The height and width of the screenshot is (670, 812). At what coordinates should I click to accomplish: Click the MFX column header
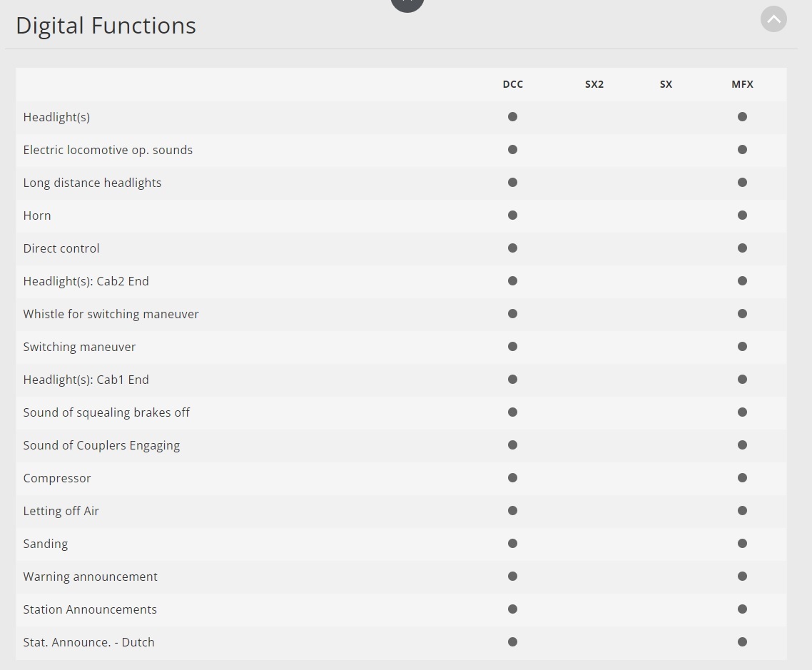pyautogui.click(x=742, y=84)
